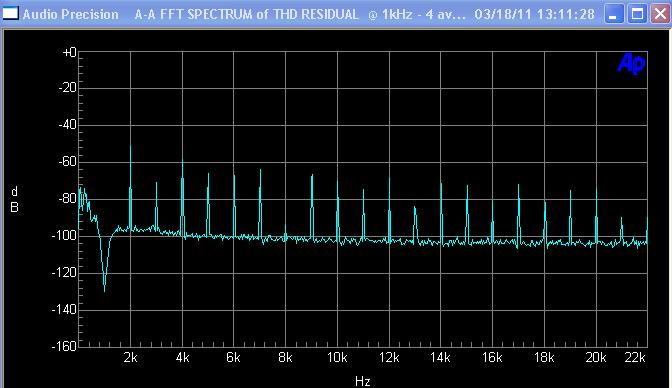
Task: Click the '12k' frequency axis label
Action: click(x=389, y=358)
